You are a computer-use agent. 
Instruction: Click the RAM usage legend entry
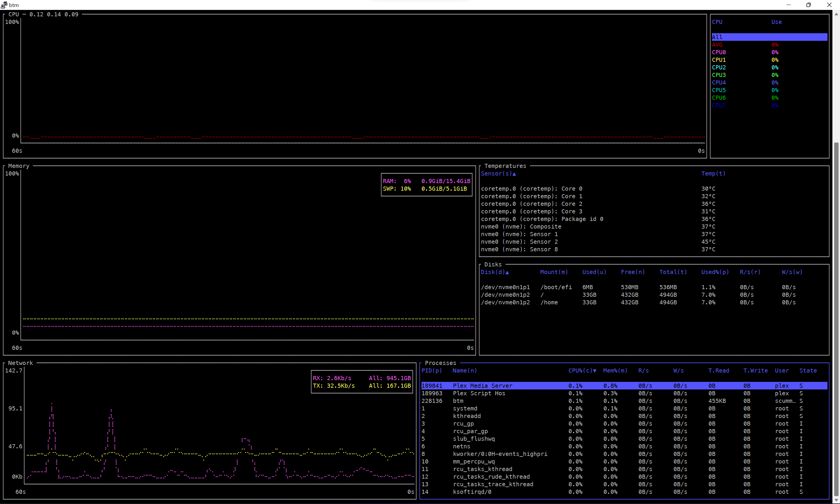coord(426,181)
